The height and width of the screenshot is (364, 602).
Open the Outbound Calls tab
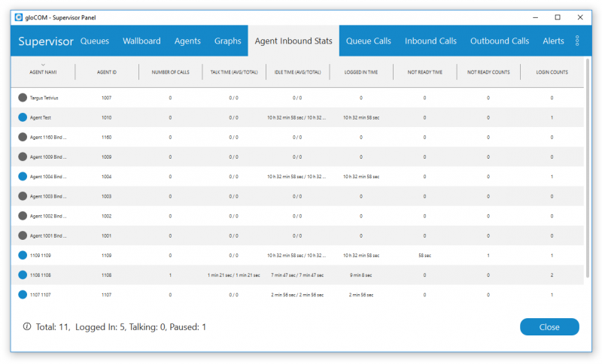pyautogui.click(x=500, y=41)
